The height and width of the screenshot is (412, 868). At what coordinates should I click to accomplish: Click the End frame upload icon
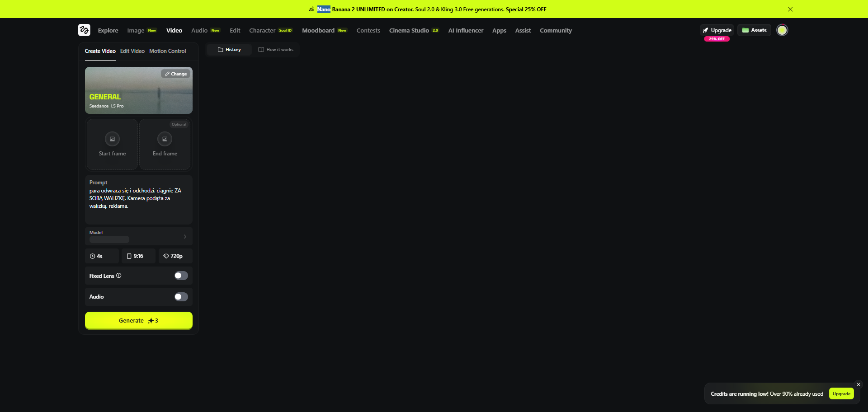click(x=165, y=139)
